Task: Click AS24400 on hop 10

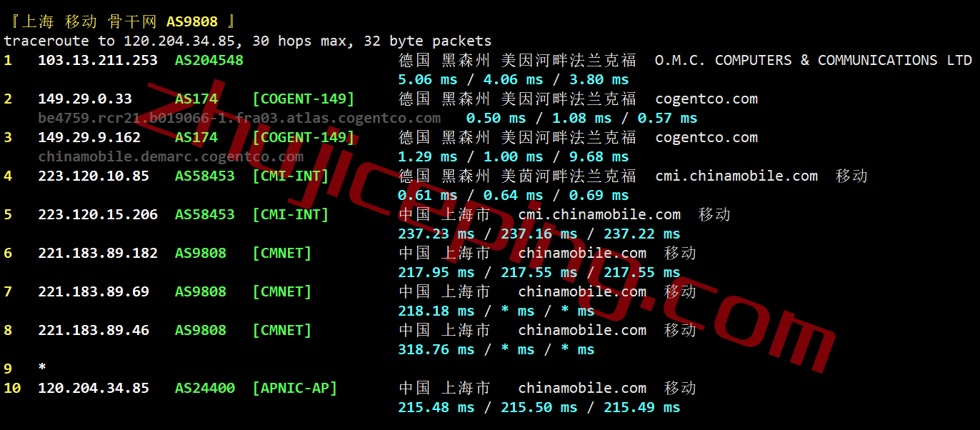Action: (x=205, y=388)
